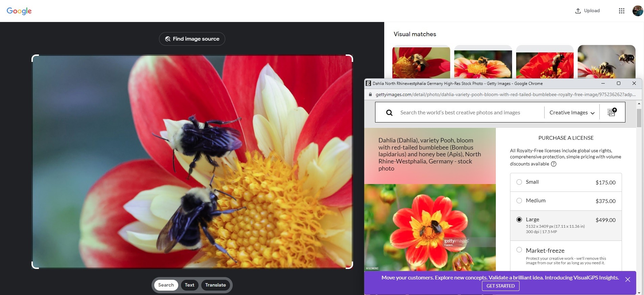Viewport: 644px width, 295px height.
Task: Click the padlock icon in address bar
Action: (x=370, y=94)
